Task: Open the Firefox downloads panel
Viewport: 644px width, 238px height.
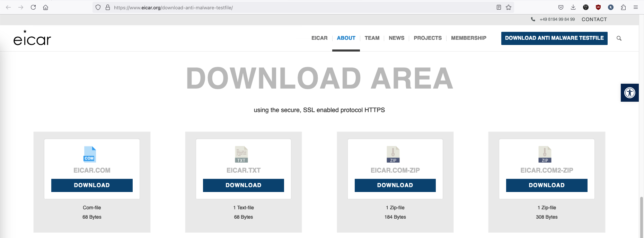Action: [573, 7]
